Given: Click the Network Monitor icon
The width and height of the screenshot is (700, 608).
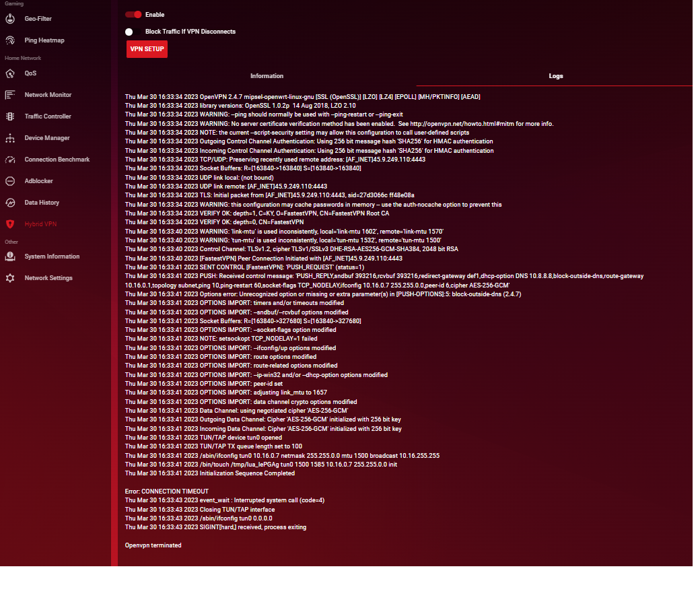Looking at the screenshot, I should [10, 95].
